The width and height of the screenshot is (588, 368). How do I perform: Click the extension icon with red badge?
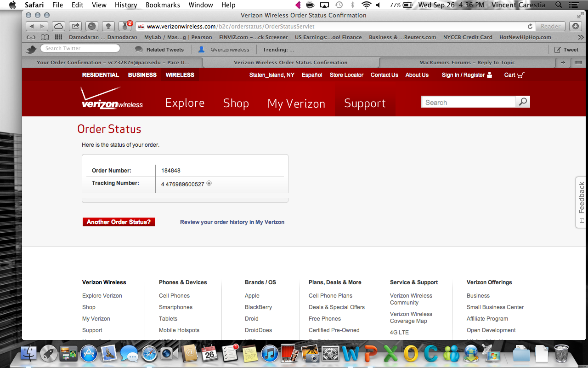click(x=125, y=26)
